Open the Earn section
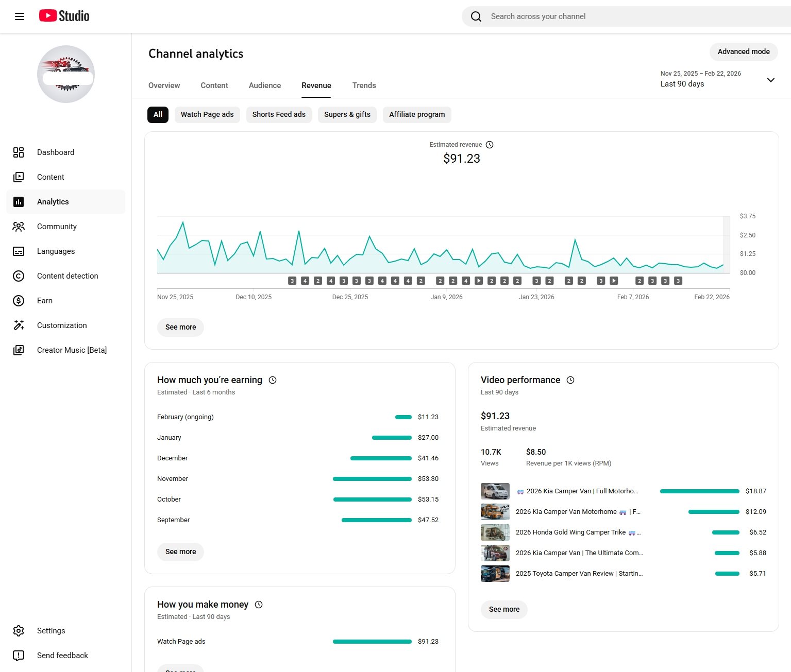791x672 pixels. click(x=45, y=301)
